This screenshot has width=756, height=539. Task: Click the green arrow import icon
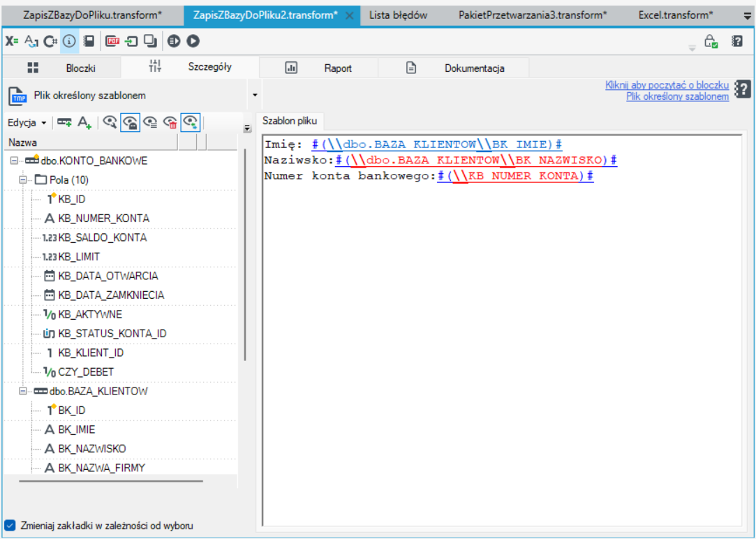point(132,41)
